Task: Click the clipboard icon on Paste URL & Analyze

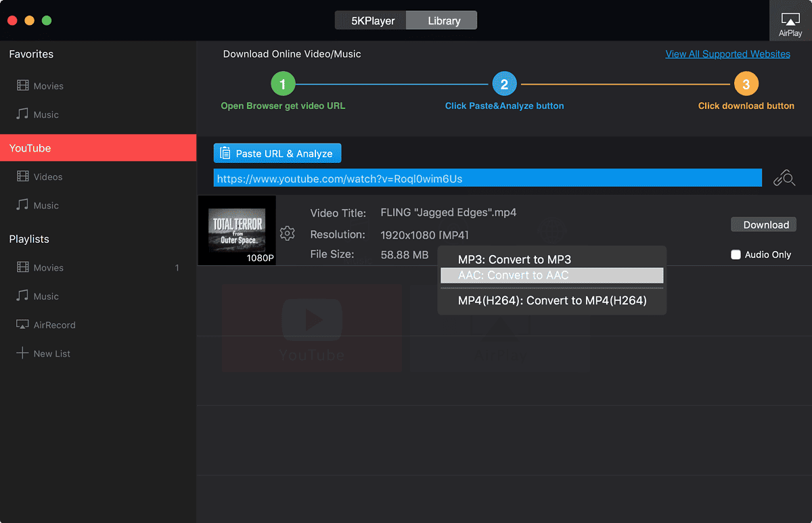Action: (x=225, y=154)
